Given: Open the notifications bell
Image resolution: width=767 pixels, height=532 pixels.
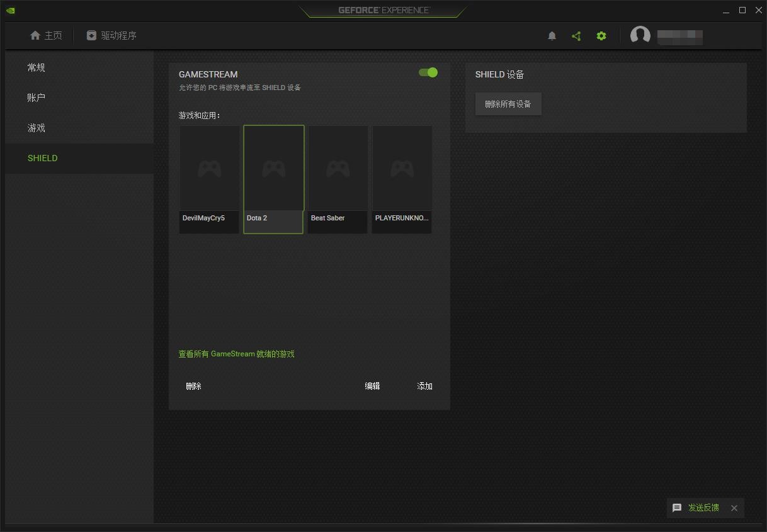Looking at the screenshot, I should click(552, 36).
